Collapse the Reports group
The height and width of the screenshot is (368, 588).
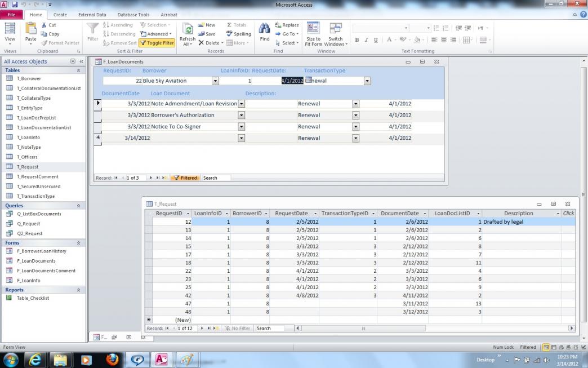78,290
